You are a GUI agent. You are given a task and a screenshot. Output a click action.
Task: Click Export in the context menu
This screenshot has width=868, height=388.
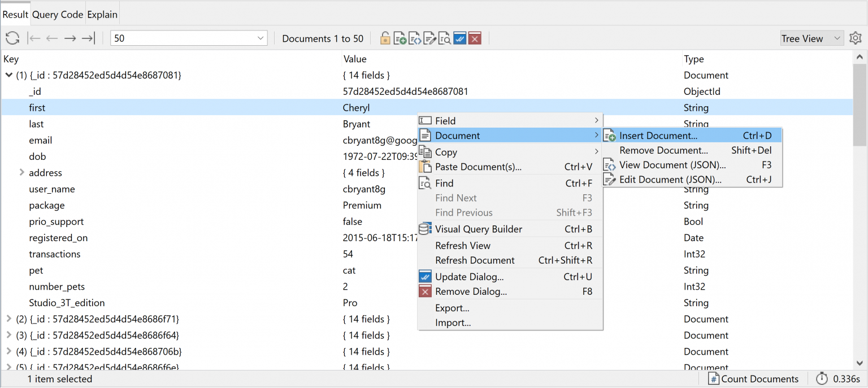coord(452,308)
